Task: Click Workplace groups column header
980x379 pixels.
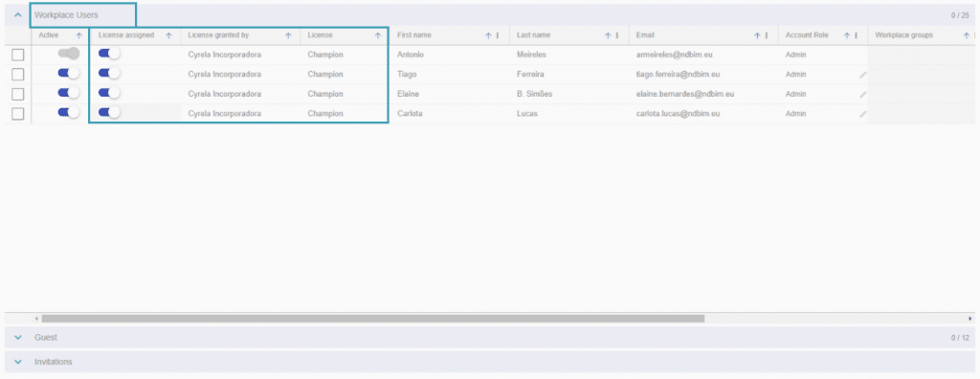Action: pyautogui.click(x=903, y=35)
